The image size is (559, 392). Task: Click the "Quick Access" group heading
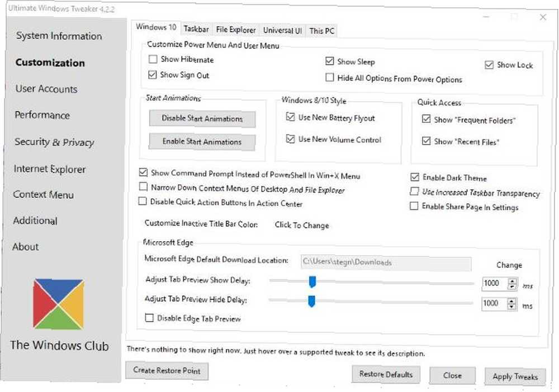[x=439, y=103]
